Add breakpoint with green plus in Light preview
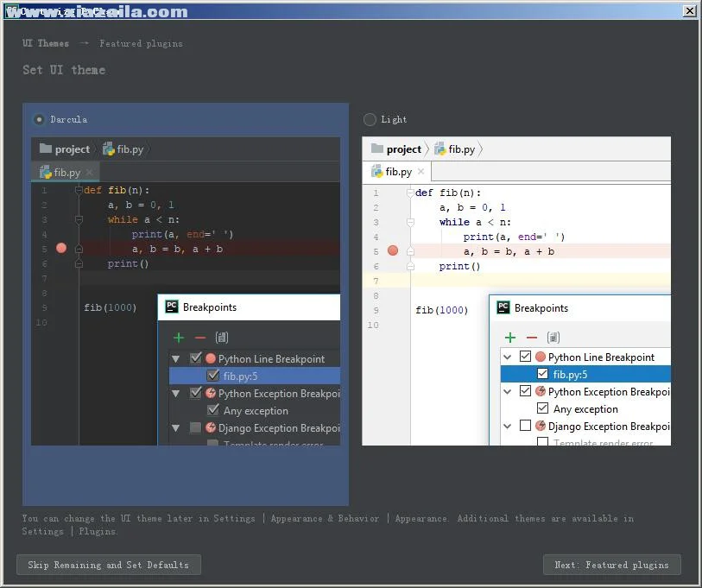Image resolution: width=702 pixels, height=588 pixels. tap(510, 338)
